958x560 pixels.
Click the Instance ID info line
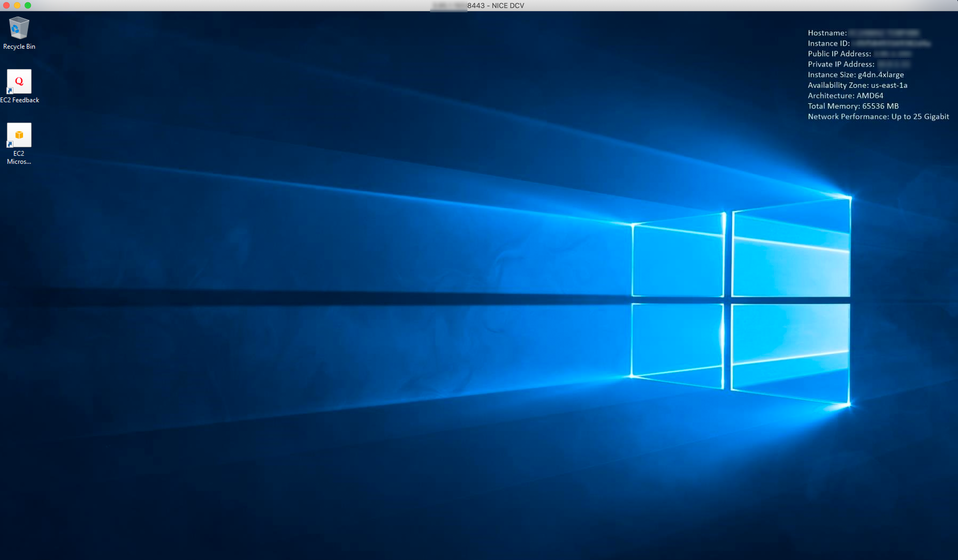pos(829,43)
